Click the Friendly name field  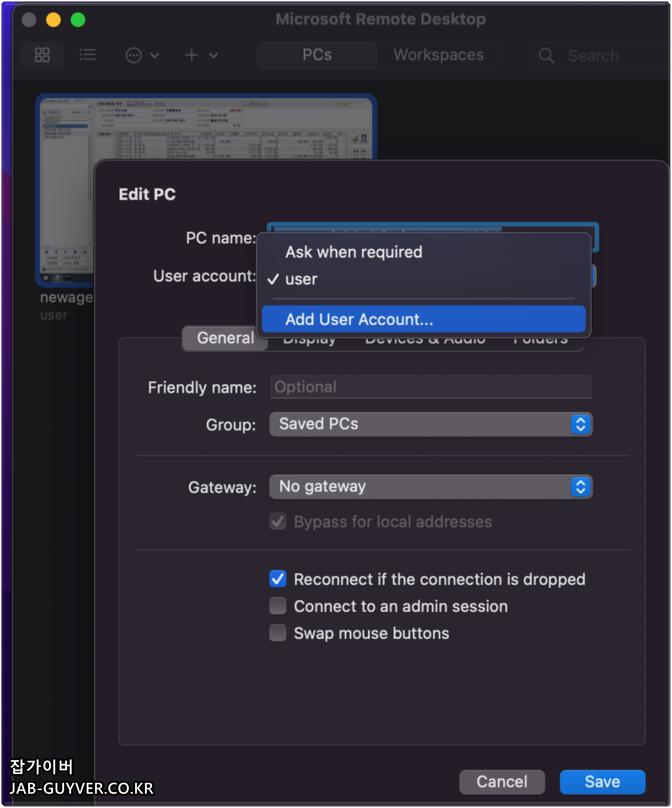(x=431, y=387)
